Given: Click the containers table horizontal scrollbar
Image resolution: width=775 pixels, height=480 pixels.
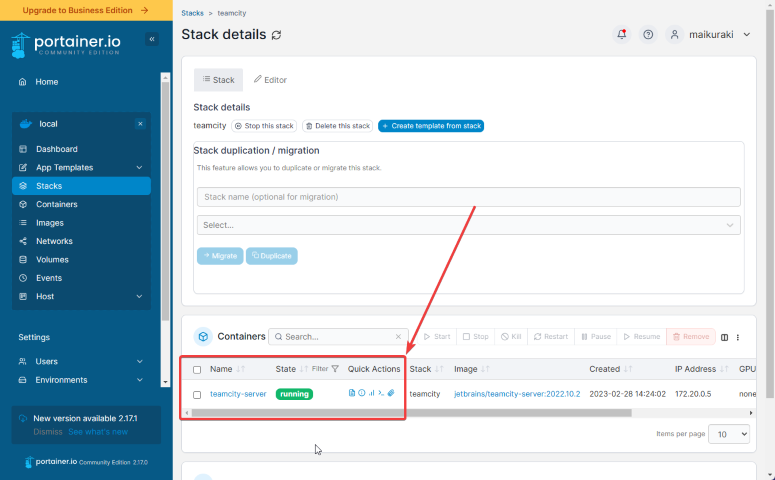Looking at the screenshot, I should tap(411, 413).
